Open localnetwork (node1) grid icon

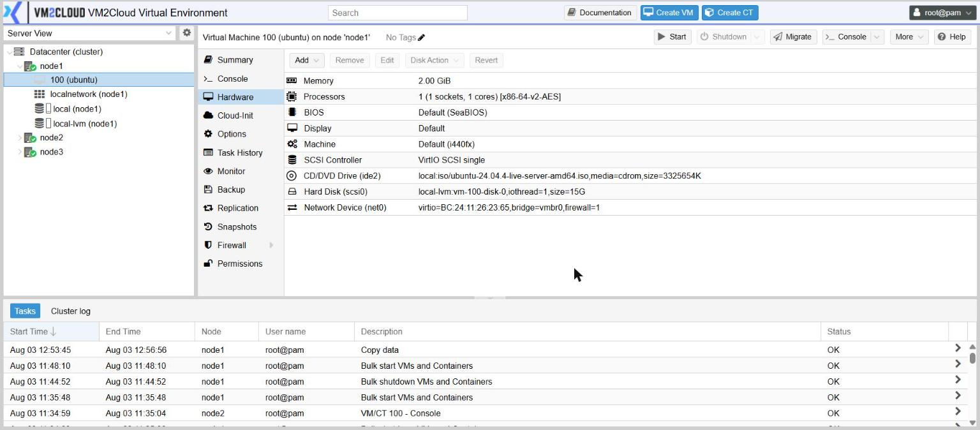click(x=39, y=94)
